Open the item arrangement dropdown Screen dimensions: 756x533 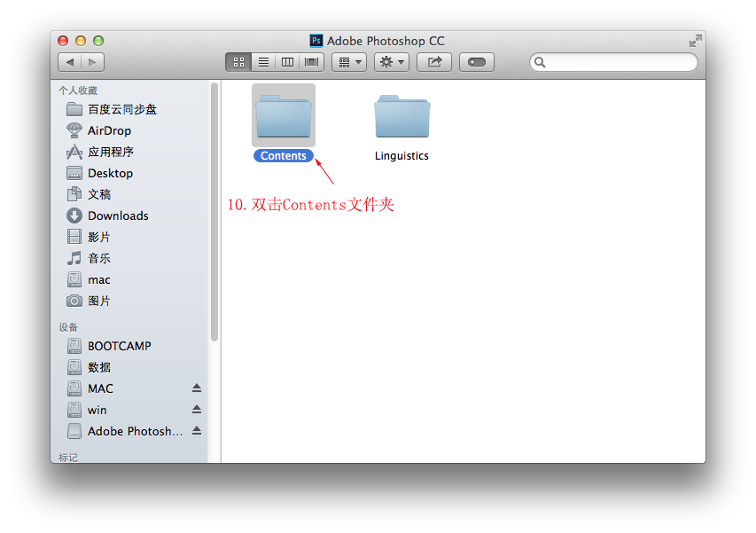point(349,62)
